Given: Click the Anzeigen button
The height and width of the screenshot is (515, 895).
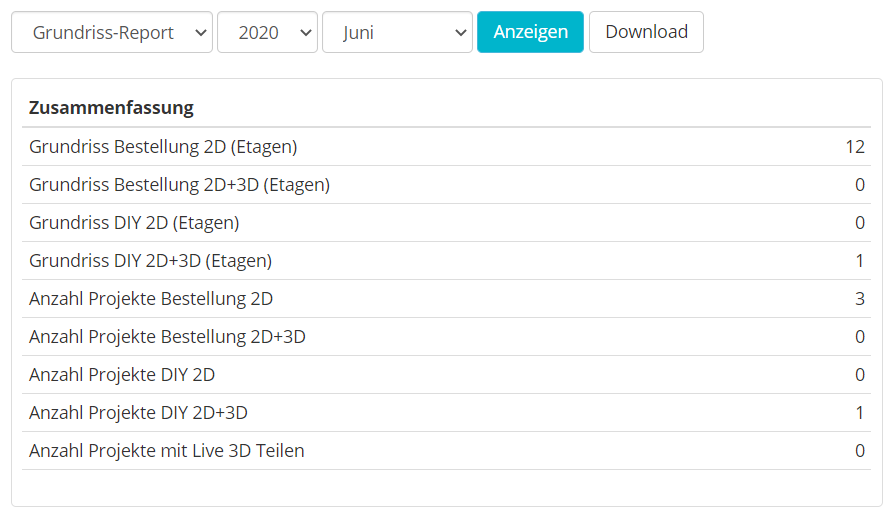Looking at the screenshot, I should point(530,32).
